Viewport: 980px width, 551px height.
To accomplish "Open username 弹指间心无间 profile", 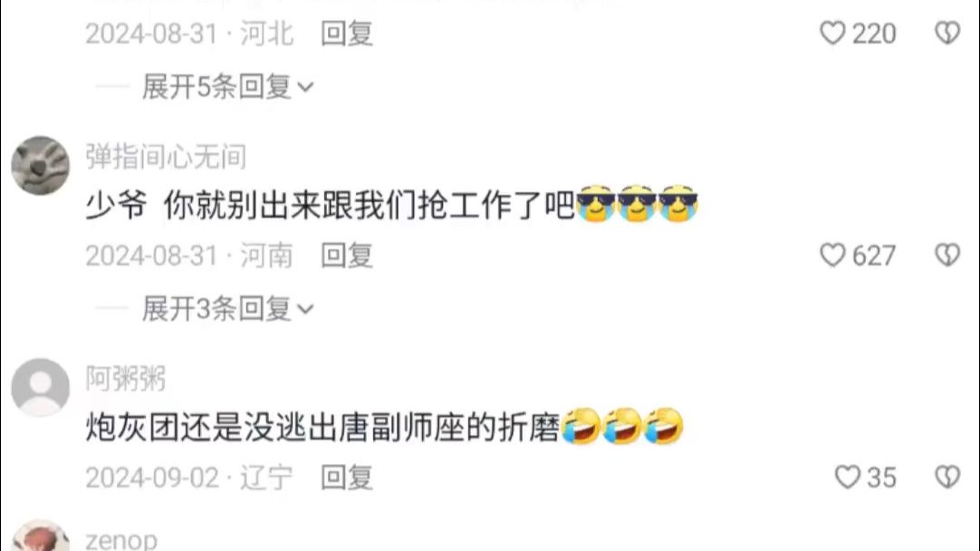I will (x=166, y=157).
